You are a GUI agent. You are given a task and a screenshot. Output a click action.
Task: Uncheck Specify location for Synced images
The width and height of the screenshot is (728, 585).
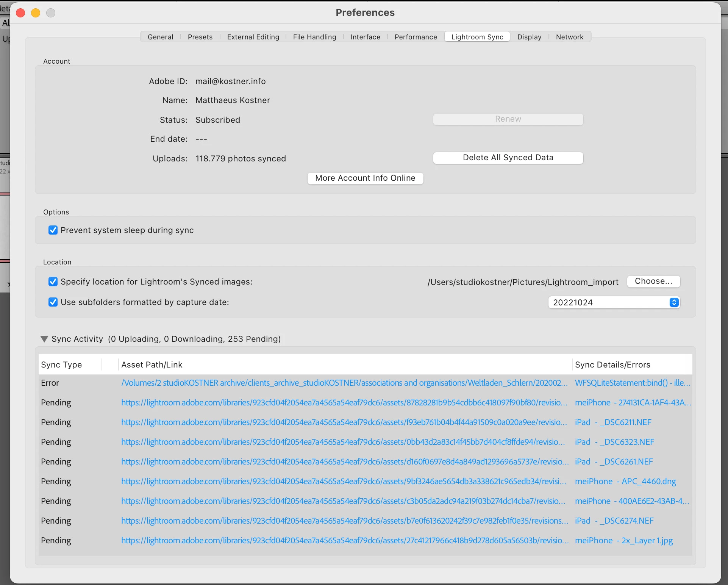(x=53, y=282)
